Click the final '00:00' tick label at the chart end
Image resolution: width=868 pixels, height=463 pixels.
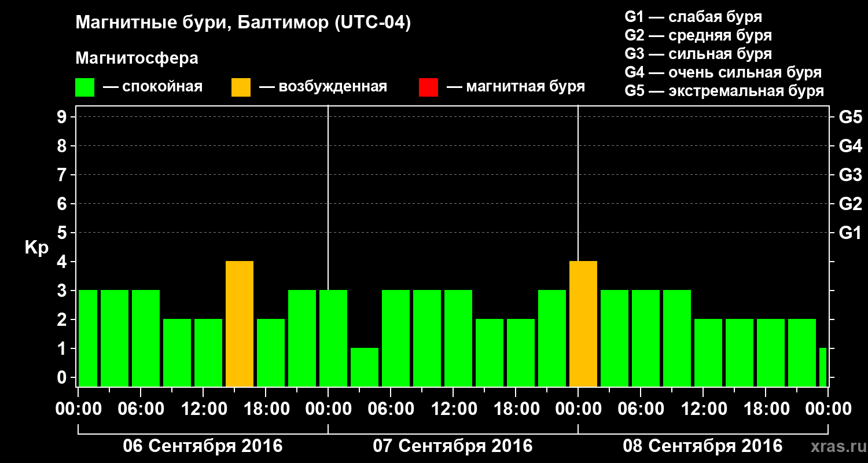point(828,409)
